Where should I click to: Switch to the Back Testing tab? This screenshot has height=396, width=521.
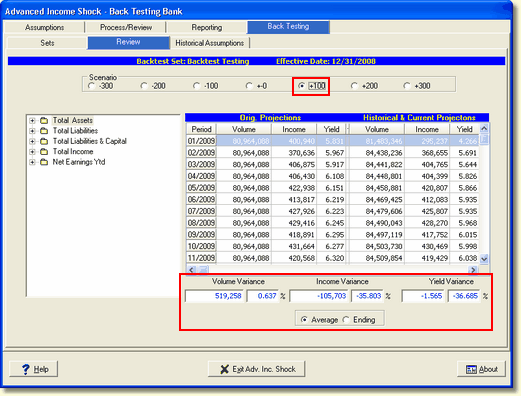coord(288,27)
